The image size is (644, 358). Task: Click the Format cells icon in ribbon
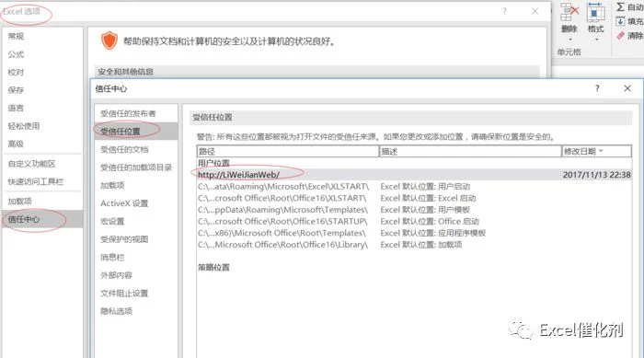(595, 12)
